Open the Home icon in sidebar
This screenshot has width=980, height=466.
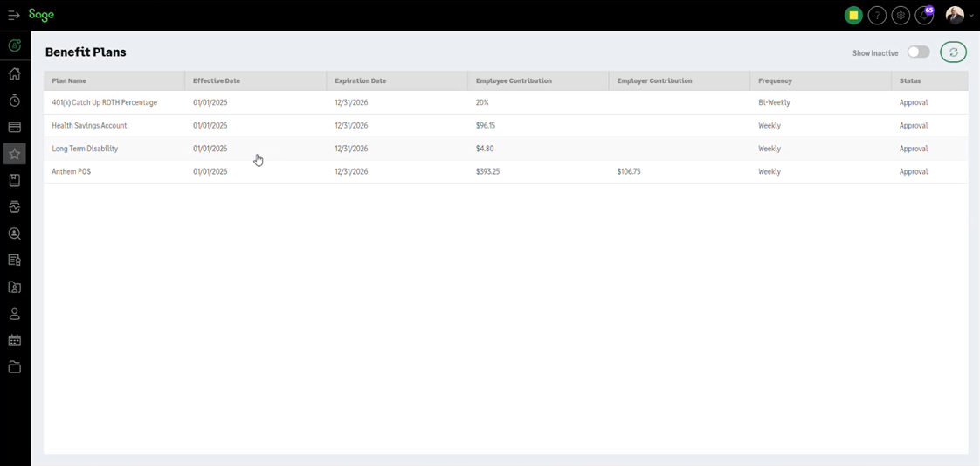[x=15, y=73]
